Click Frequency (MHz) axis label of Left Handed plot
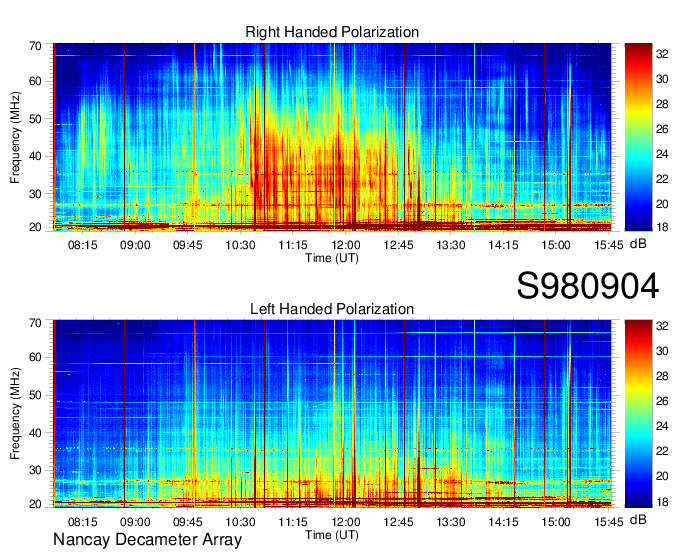 pos(15,414)
